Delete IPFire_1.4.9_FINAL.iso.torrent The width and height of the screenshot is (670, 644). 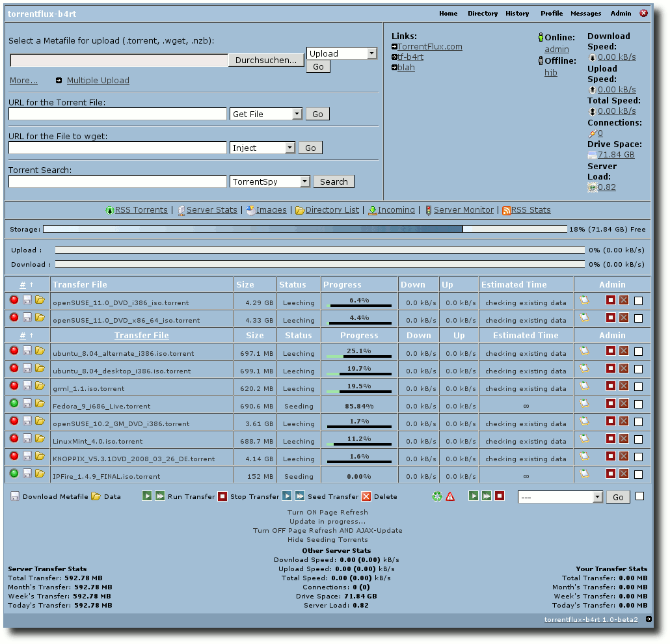[x=624, y=474]
